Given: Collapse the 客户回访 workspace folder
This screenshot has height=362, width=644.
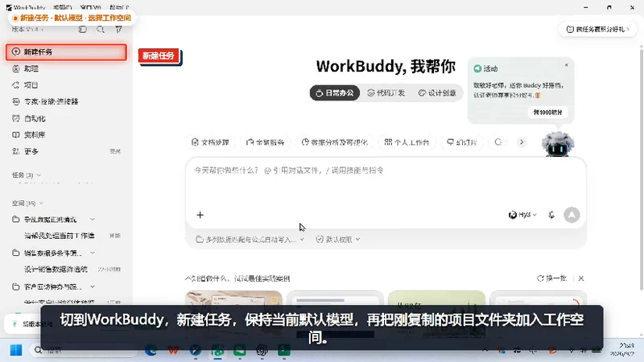Looking at the screenshot, I should [x=93, y=286].
